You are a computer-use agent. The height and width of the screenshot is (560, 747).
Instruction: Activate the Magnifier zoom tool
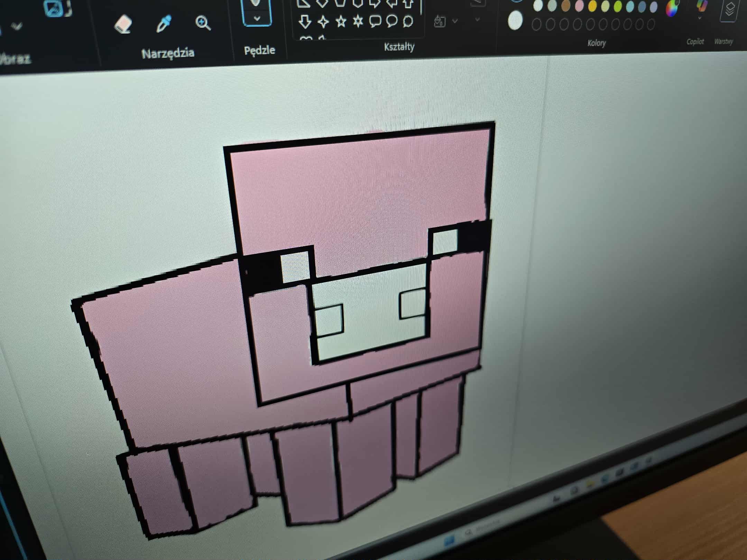203,23
